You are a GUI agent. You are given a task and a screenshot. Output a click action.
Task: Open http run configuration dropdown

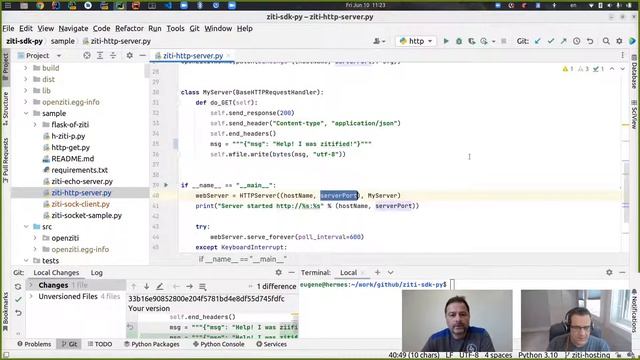[x=416, y=41]
